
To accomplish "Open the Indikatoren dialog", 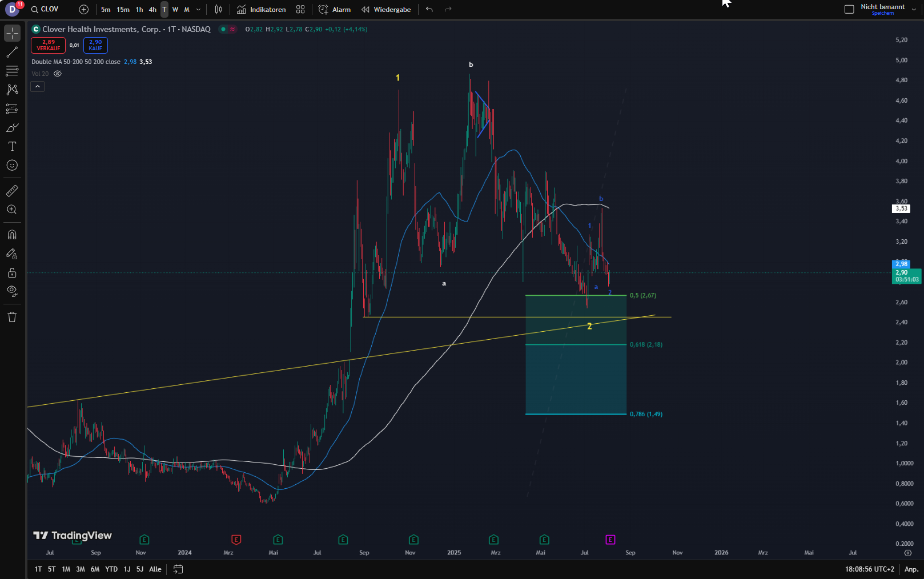I will pos(262,10).
